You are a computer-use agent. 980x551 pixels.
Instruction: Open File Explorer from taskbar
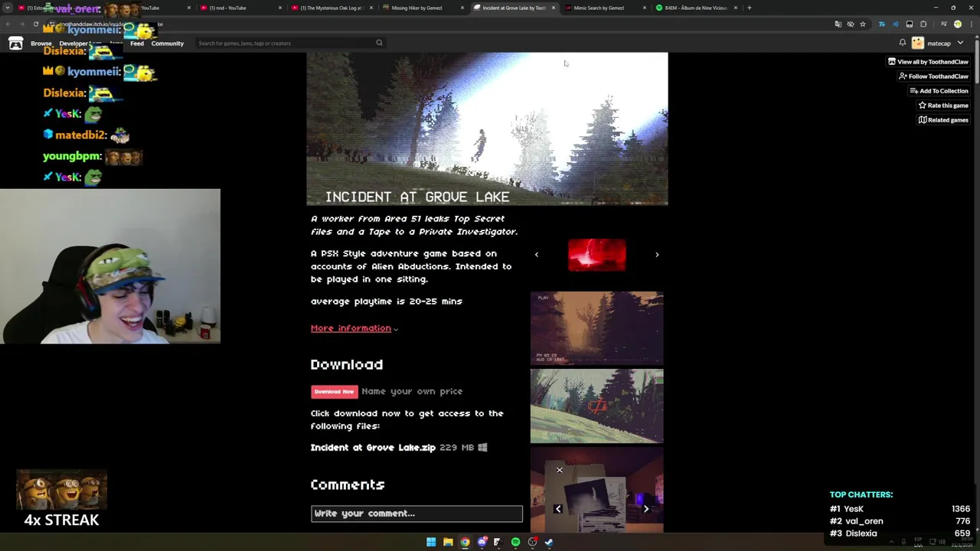448,543
